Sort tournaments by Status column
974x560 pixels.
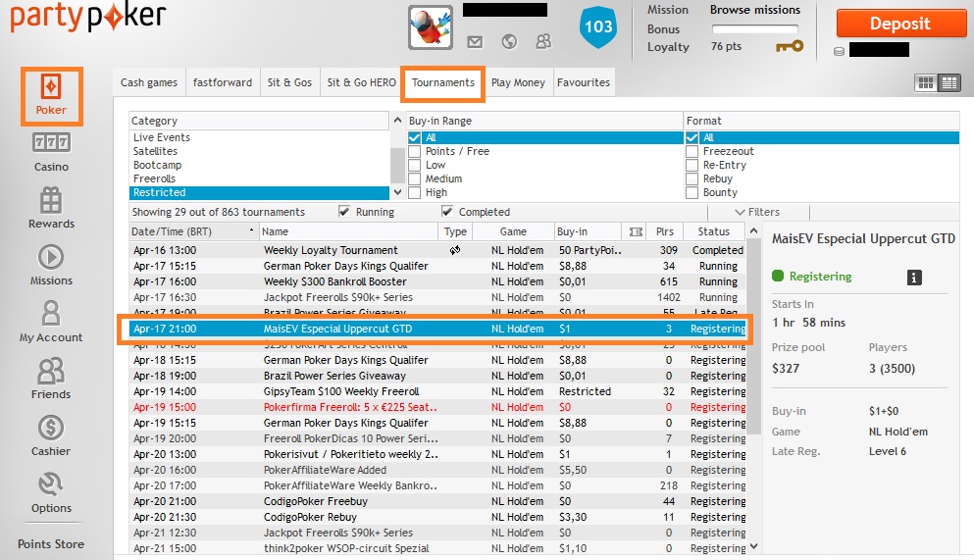(714, 231)
